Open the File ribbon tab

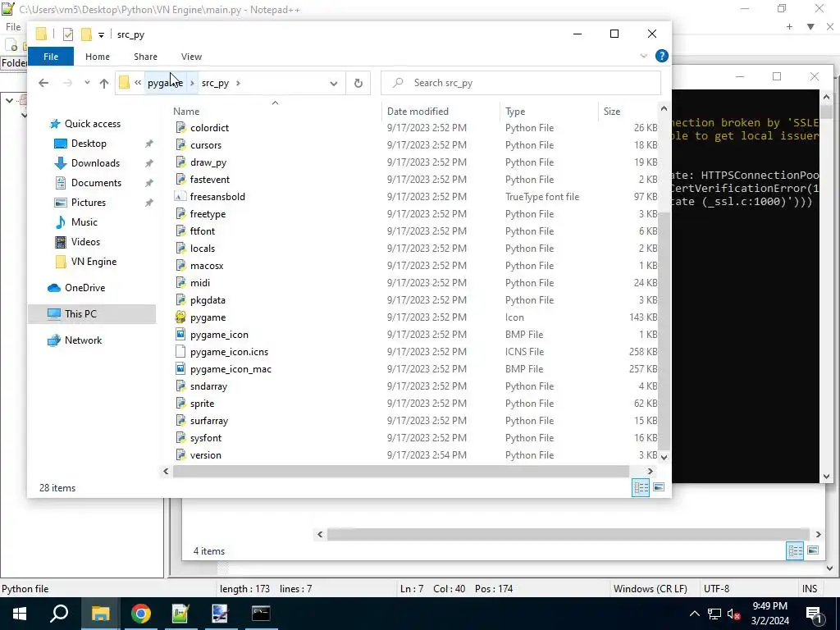51,57
